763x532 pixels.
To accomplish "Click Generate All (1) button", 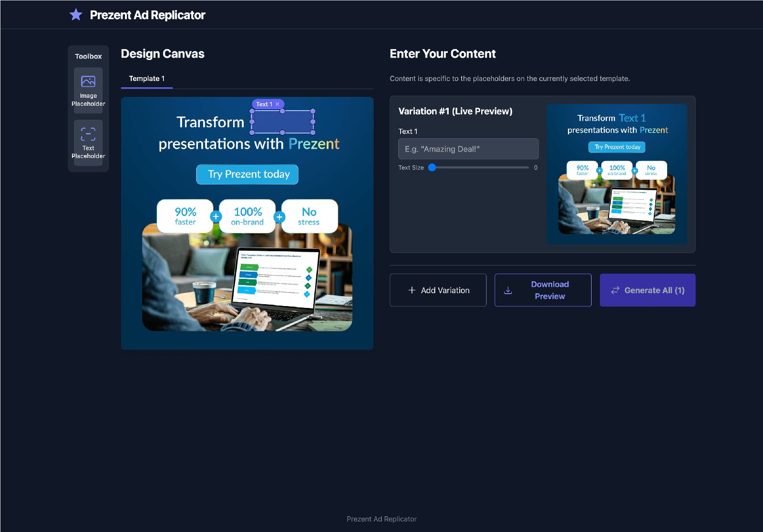I will coord(648,290).
